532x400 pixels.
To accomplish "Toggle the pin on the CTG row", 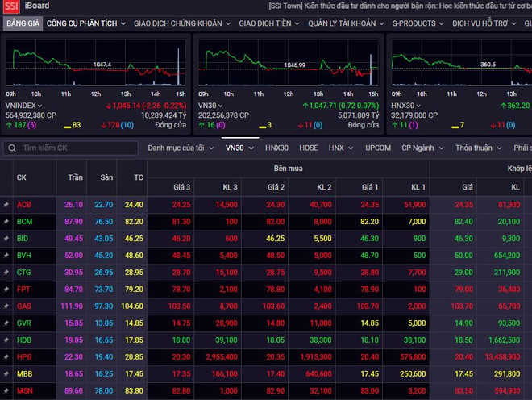I will tap(6, 273).
